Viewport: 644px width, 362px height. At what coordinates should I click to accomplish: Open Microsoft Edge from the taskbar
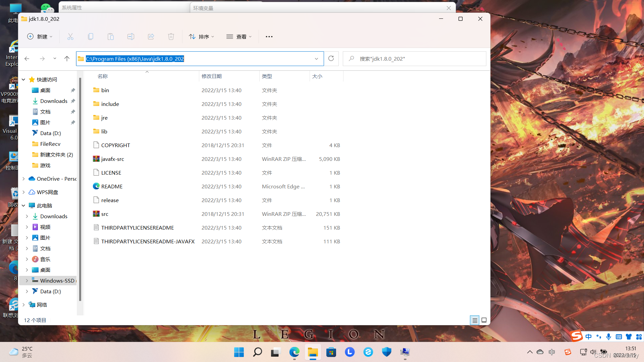point(294,352)
